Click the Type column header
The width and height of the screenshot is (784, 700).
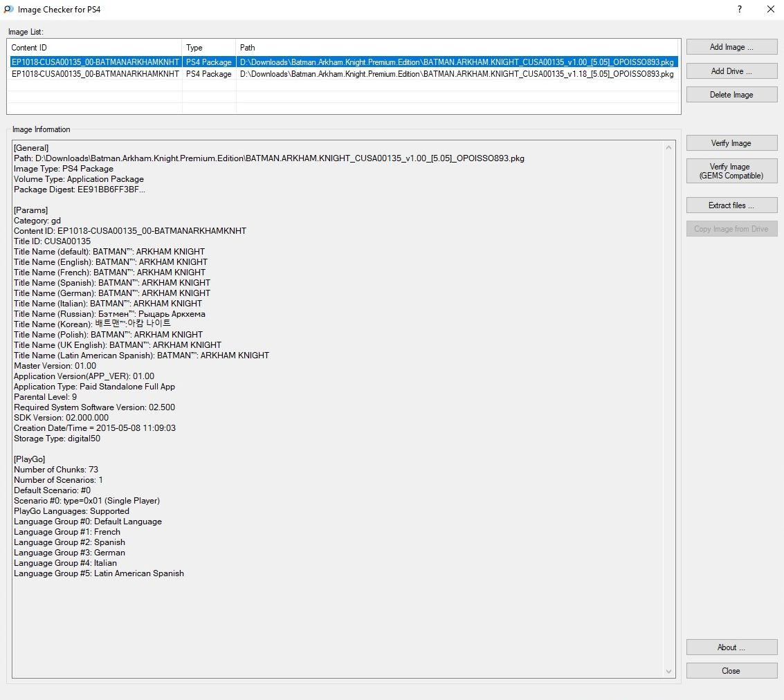pyautogui.click(x=209, y=48)
